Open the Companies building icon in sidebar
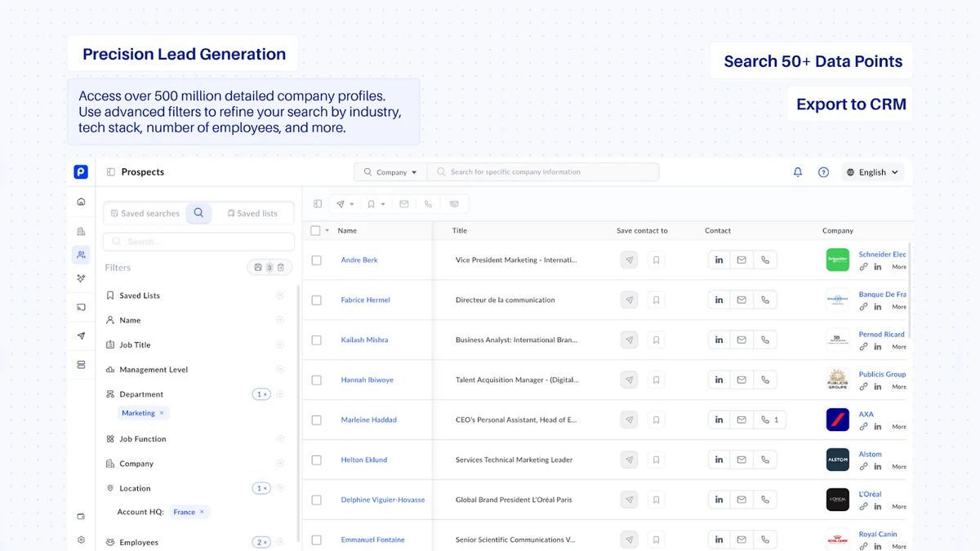980x551 pixels. tap(81, 232)
